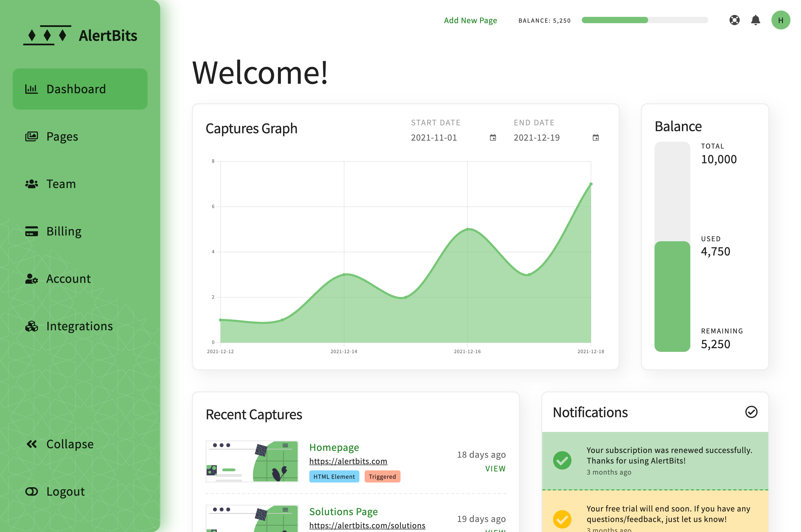Click the Logout toggle icon
The width and height of the screenshot is (801, 532).
32,491
